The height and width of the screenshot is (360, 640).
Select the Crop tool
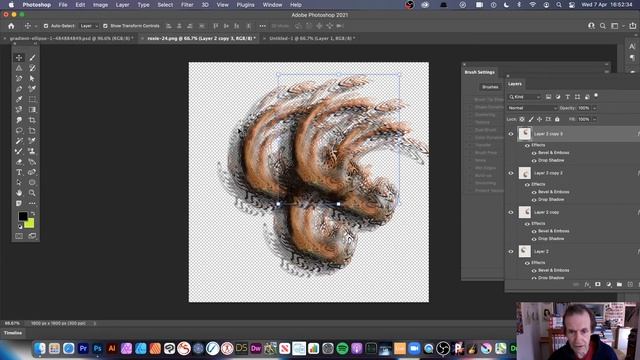point(32,120)
